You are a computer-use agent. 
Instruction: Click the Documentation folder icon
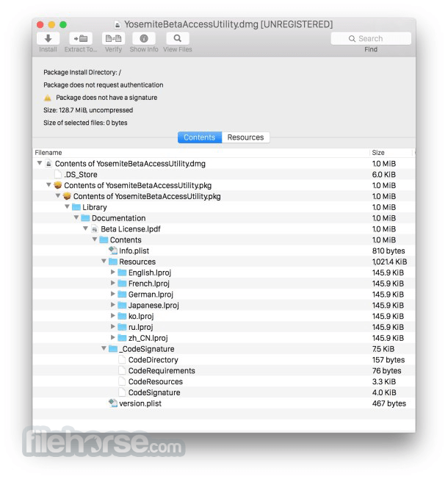[85, 218]
